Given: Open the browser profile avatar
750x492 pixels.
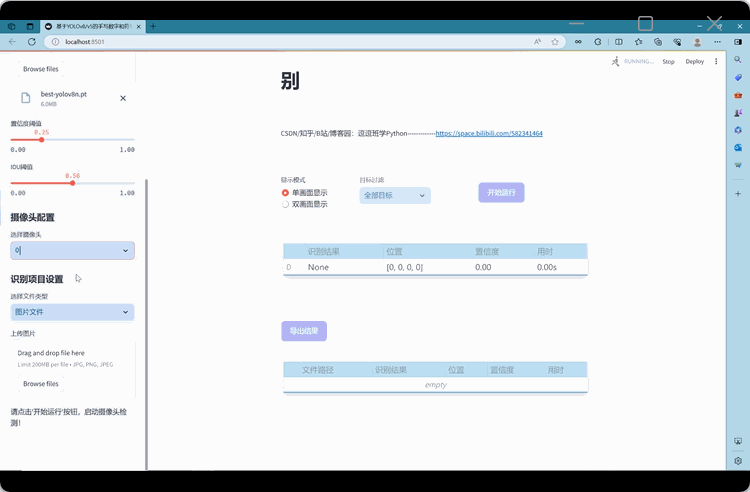Looking at the screenshot, I should pyautogui.click(x=697, y=42).
